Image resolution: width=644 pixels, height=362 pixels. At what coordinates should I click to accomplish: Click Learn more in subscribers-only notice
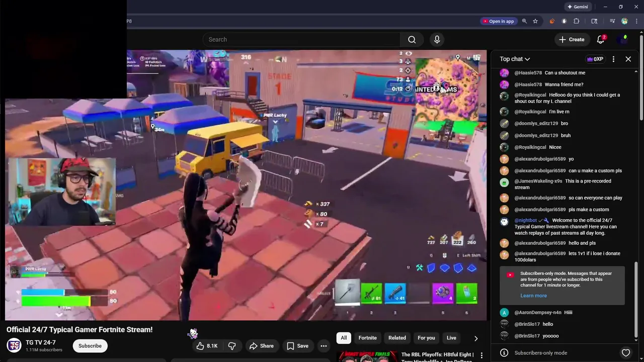tap(533, 296)
